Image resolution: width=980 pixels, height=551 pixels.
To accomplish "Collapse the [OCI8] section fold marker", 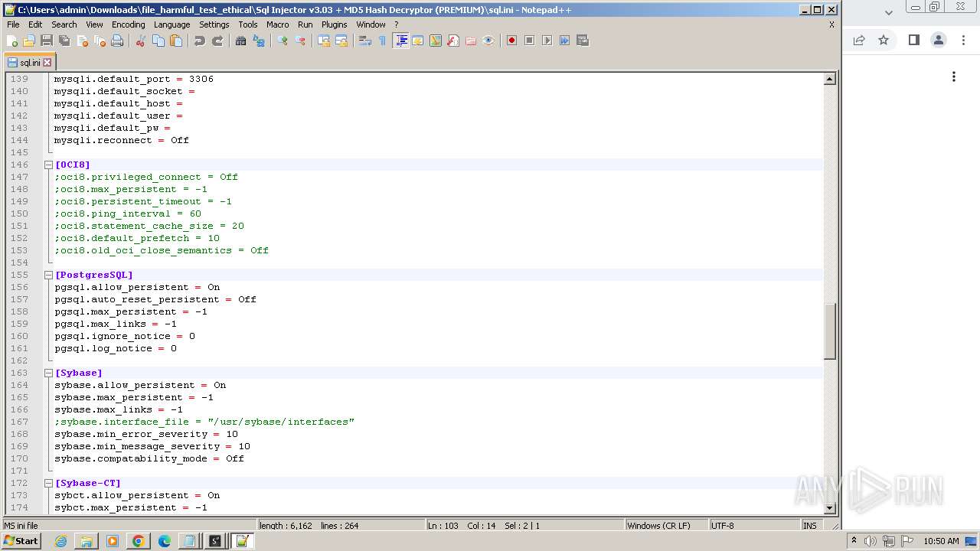I will [48, 165].
